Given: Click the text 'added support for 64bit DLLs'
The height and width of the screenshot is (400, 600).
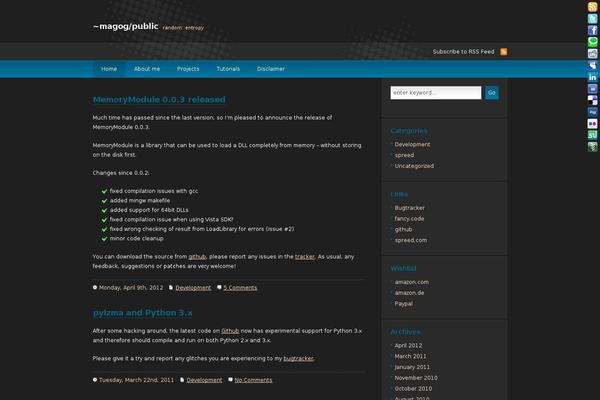Looking at the screenshot, I should click(149, 210).
